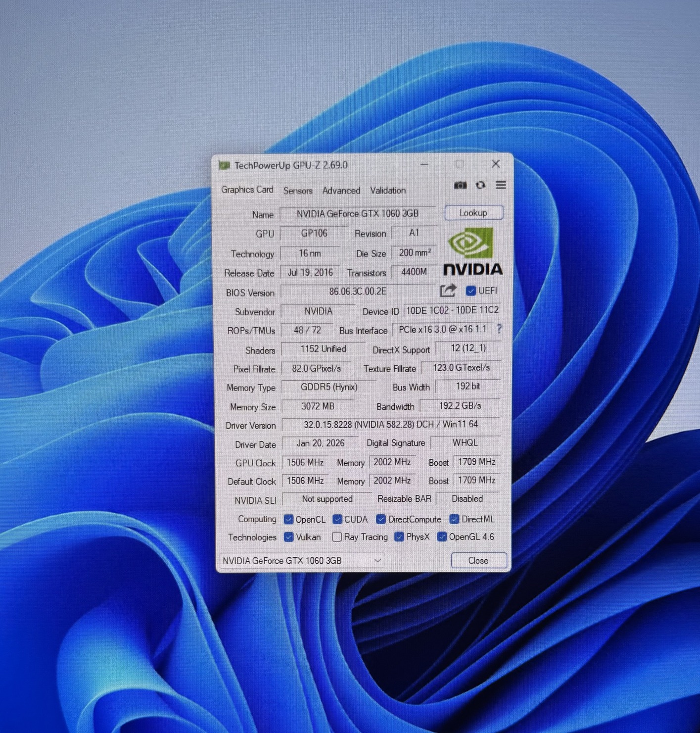
Task: Click the ROPs/TMUs value 48 / 72
Action: click(x=307, y=330)
